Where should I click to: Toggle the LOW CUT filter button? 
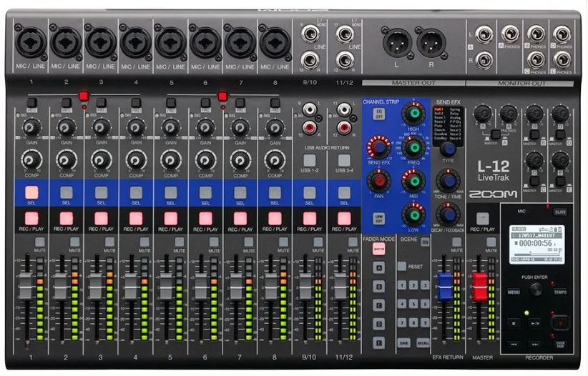[x=378, y=218]
